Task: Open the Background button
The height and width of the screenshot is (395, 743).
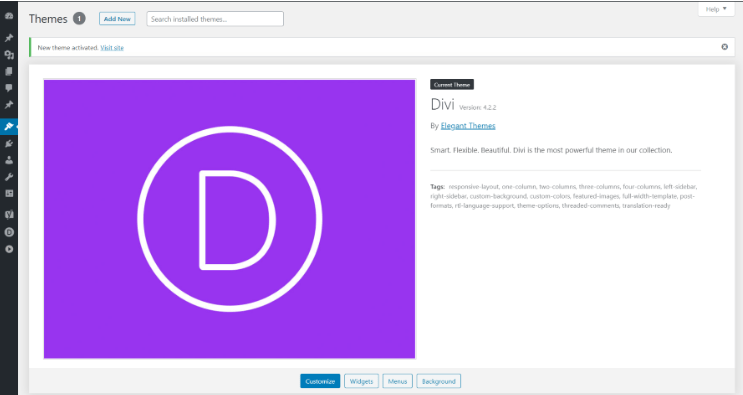Action: tap(438, 381)
